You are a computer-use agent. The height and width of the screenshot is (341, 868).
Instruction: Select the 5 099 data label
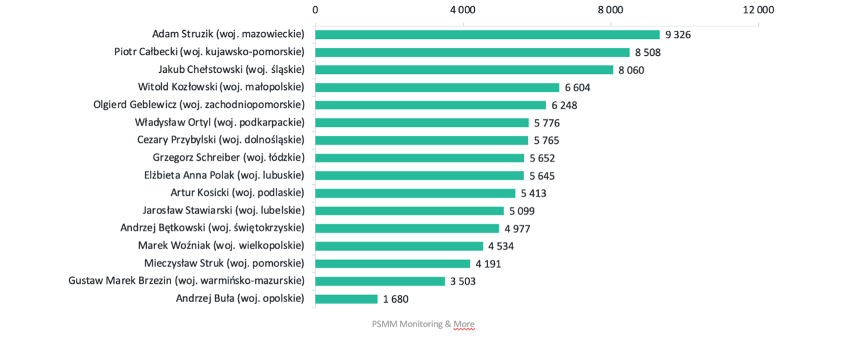[522, 211]
